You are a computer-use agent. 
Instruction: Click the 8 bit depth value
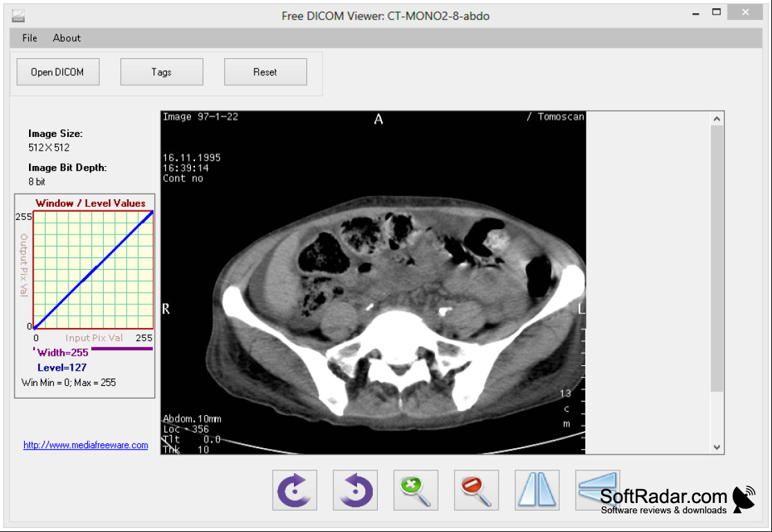pos(37,182)
